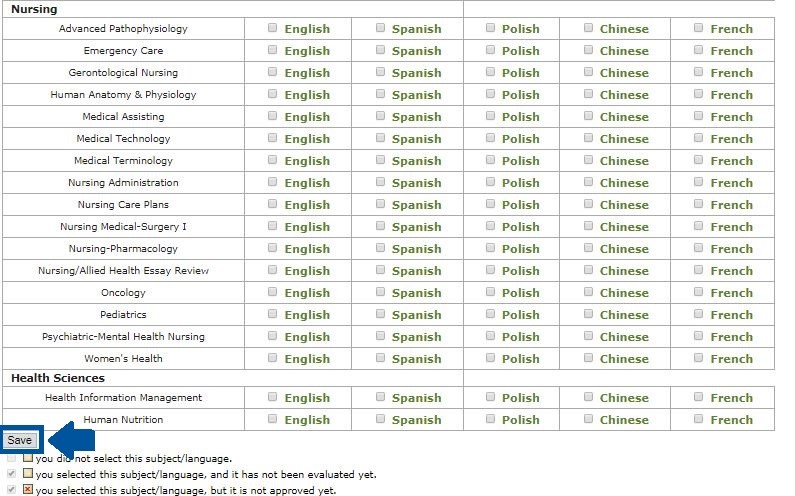Click the Save button

point(20,440)
